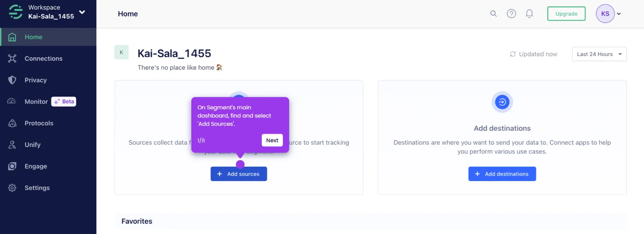
Task: Click the Monitor gauge icon
Action: click(11, 101)
